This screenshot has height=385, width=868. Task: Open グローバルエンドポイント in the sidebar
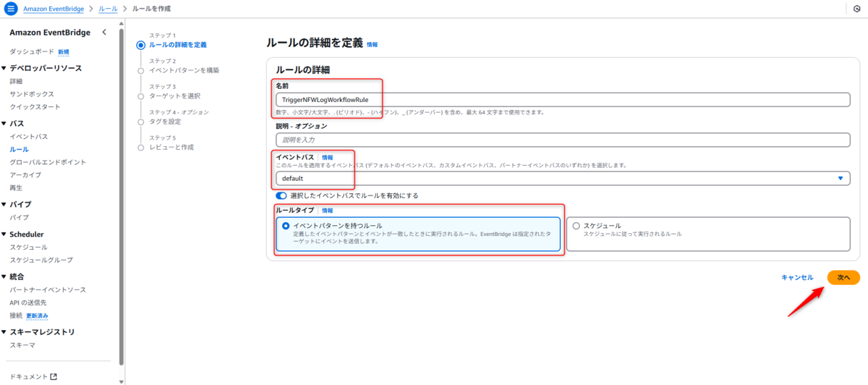[48, 162]
